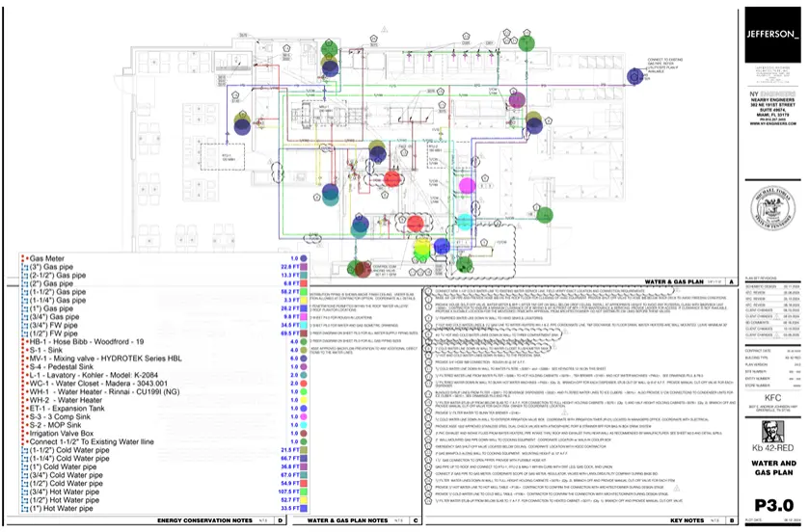
Task: Click the count icon beside ET-1 Expansion Tank
Action: (x=24, y=409)
